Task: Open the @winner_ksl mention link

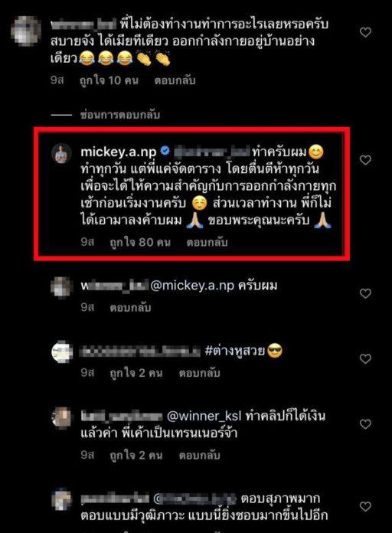Action: click(204, 416)
